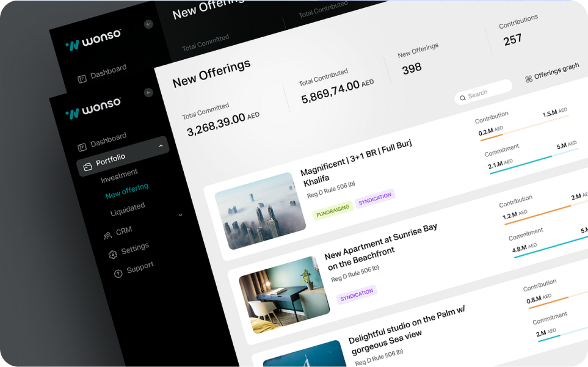Click the collapse arrow in the back window sidebar

point(148,24)
